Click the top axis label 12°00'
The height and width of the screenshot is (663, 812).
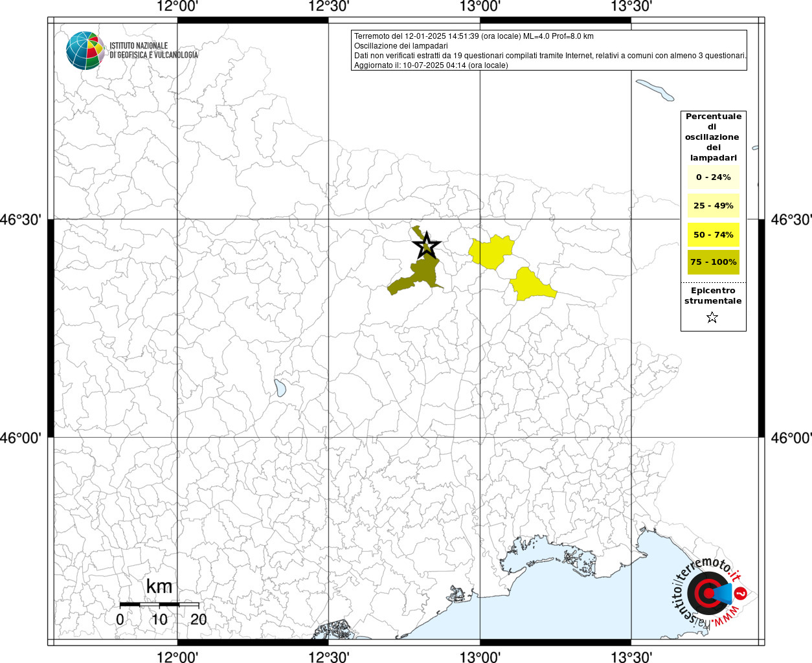pos(177,6)
